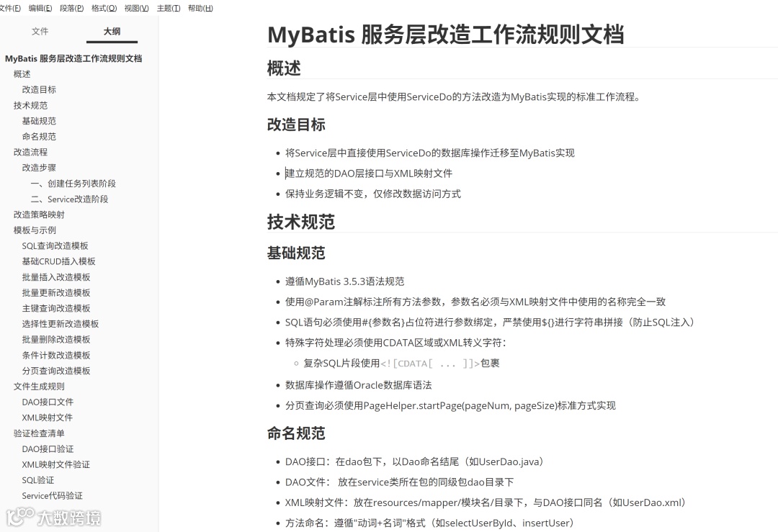The height and width of the screenshot is (532, 778).
Task: Switch to the 文件 sidebar tab
Action: tap(40, 31)
